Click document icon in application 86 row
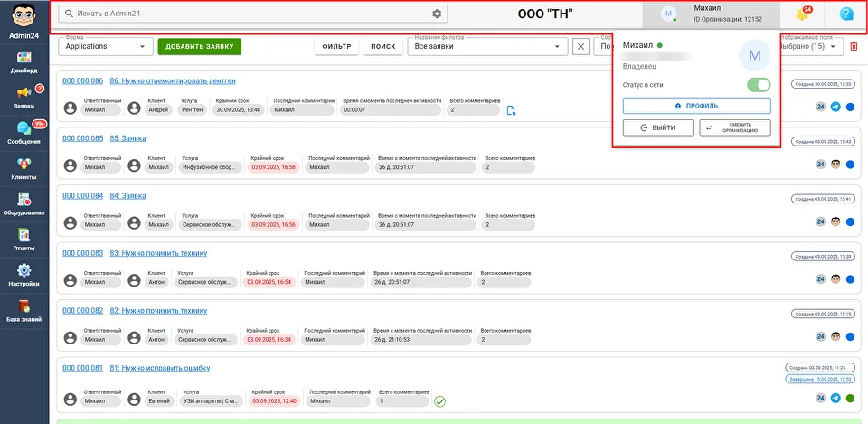Image resolution: width=868 pixels, height=424 pixels. point(512,110)
